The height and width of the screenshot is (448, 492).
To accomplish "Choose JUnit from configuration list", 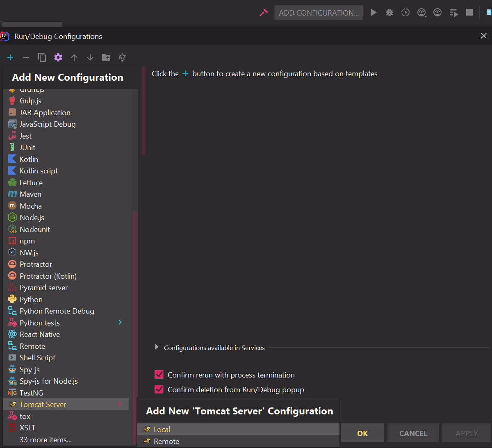I will [x=66, y=148].
